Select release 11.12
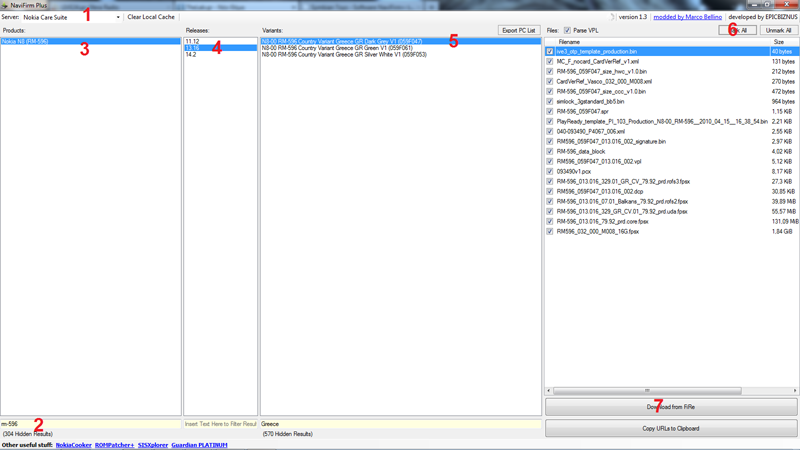This screenshot has width=800, height=450. click(220, 41)
